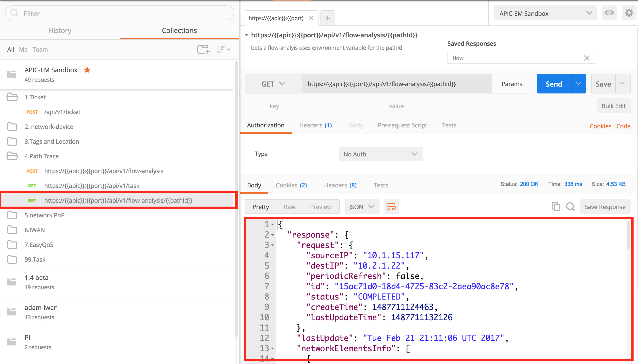This screenshot has height=364, width=638.
Task: Open the Save options dropdown arrow
Action: click(x=622, y=84)
